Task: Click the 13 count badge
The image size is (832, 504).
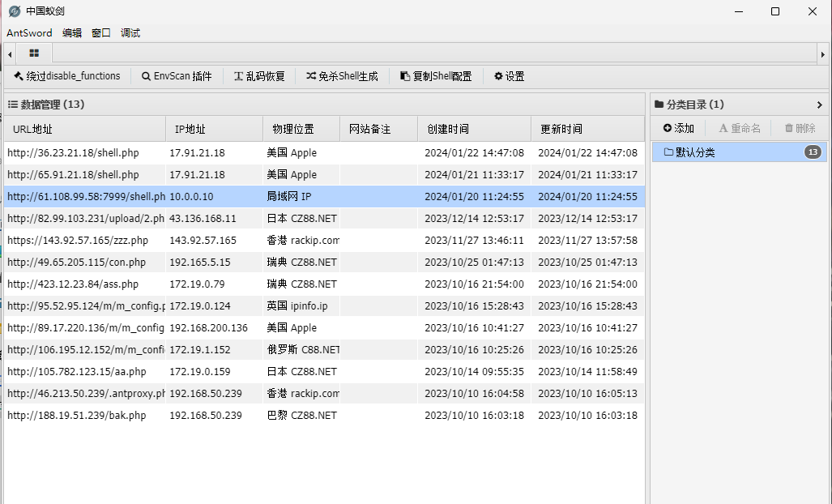Action: click(x=813, y=152)
